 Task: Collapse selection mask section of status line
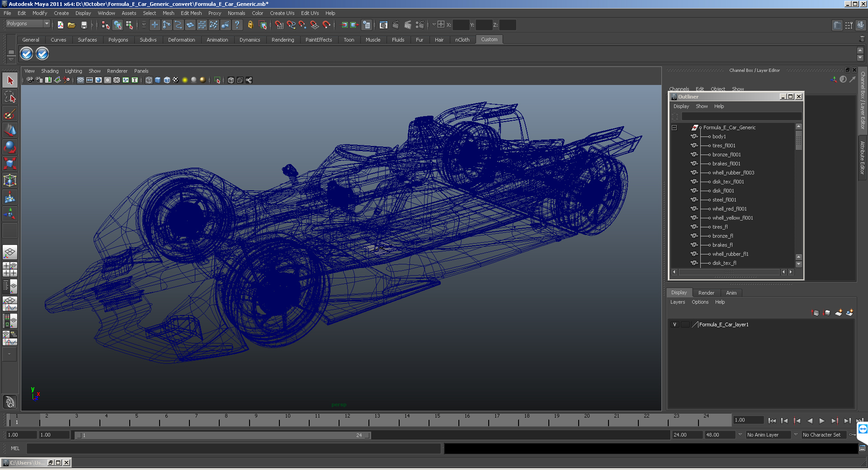(144, 25)
